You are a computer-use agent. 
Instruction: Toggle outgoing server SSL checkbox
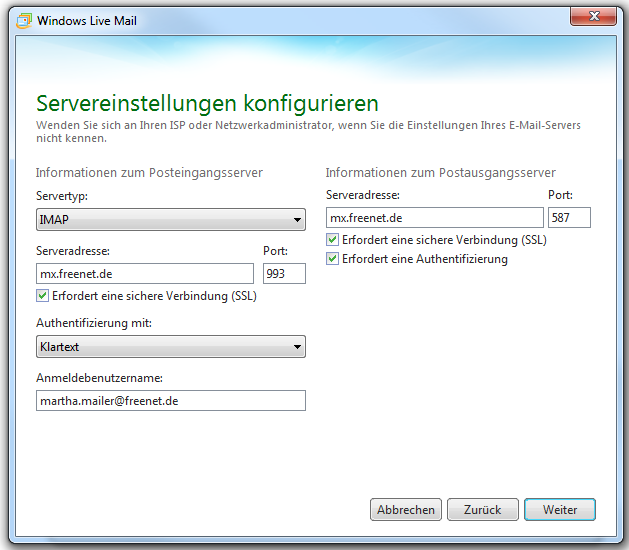pyautogui.click(x=332, y=240)
